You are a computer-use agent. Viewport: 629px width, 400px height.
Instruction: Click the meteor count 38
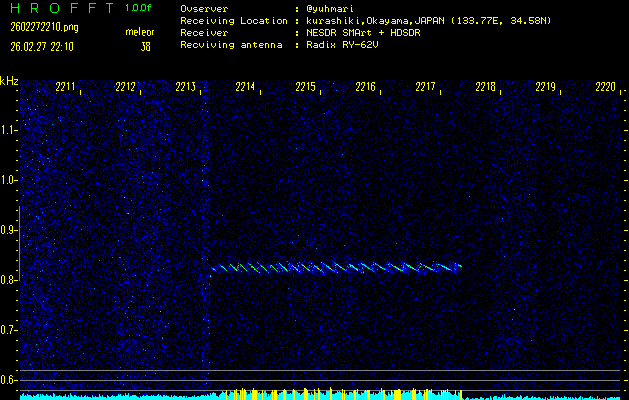[x=145, y=47]
